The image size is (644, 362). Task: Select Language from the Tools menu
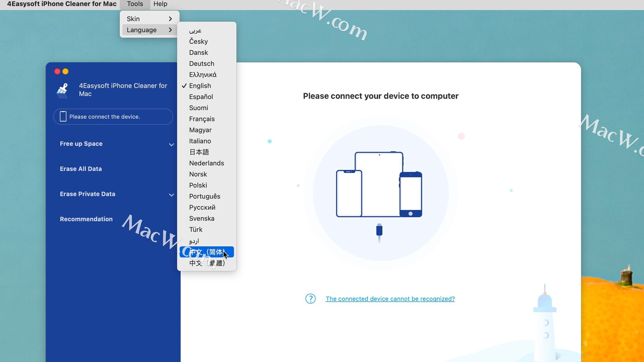[x=150, y=30]
